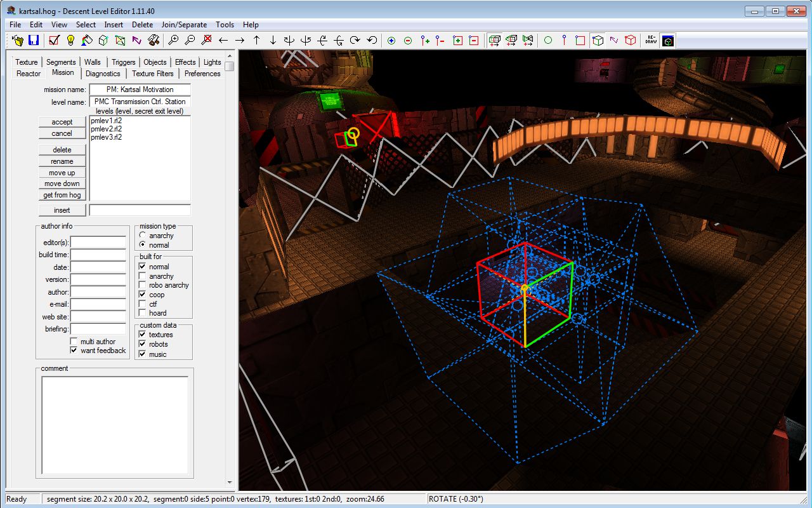Switch to the Triggers tab
The image size is (812, 508).
pos(124,62)
